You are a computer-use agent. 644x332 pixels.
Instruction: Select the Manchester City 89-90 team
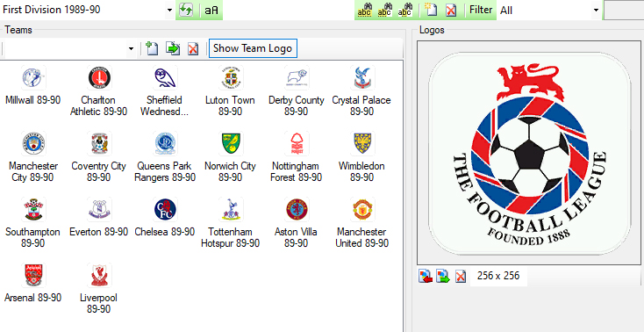coord(33,156)
